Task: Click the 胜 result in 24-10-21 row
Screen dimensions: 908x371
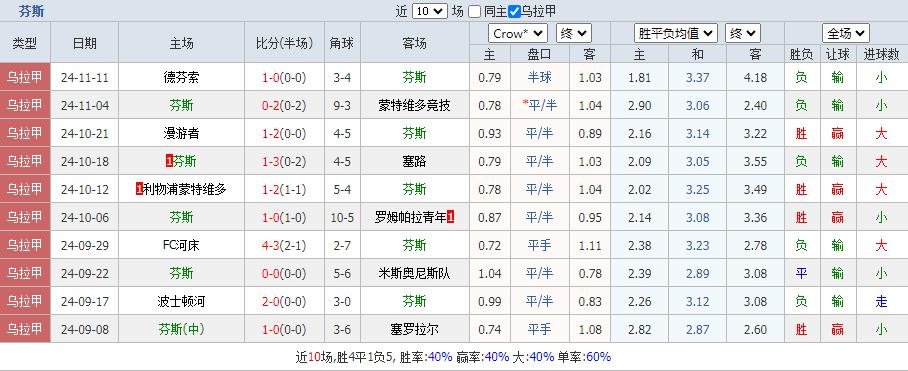Action: click(801, 133)
